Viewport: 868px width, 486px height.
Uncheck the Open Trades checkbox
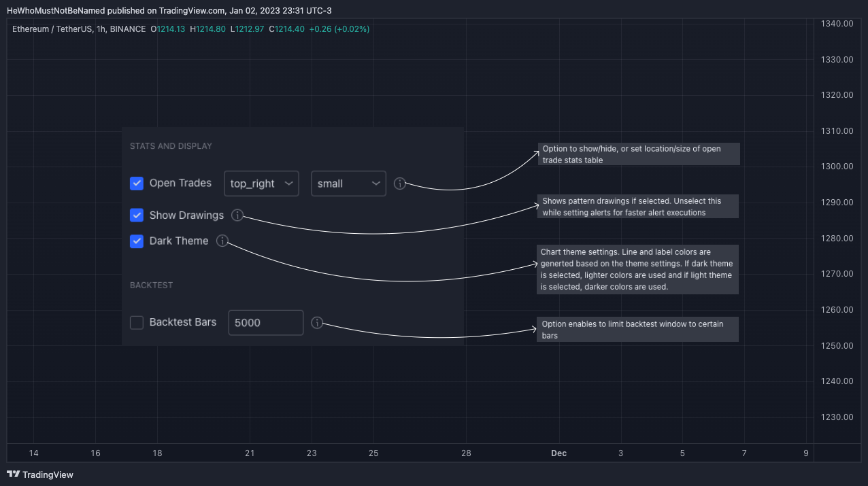[137, 184]
